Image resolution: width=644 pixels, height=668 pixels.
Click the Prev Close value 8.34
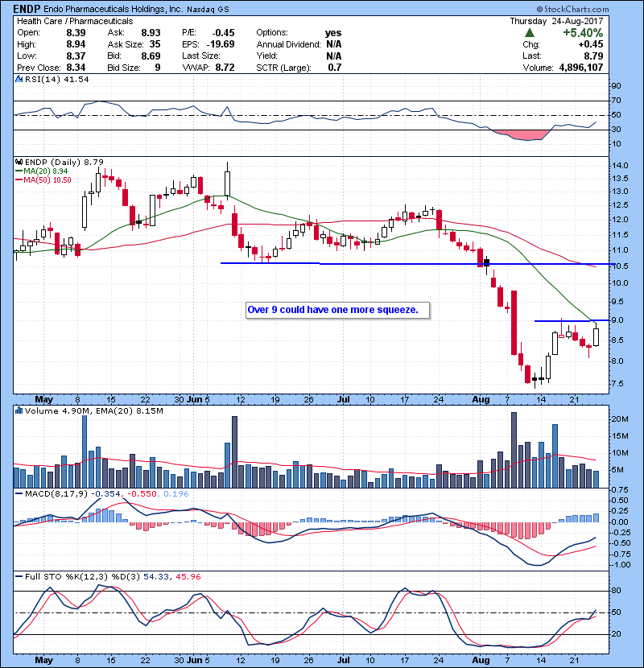[76, 68]
